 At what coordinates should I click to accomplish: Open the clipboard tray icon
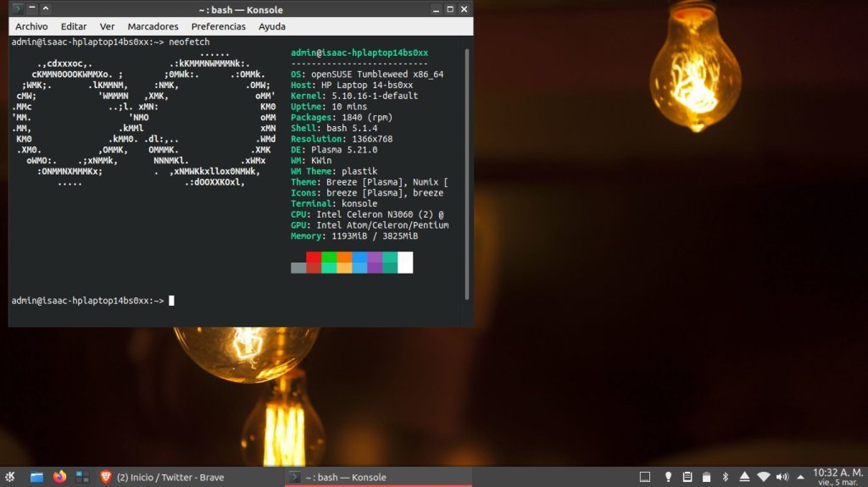click(x=687, y=477)
